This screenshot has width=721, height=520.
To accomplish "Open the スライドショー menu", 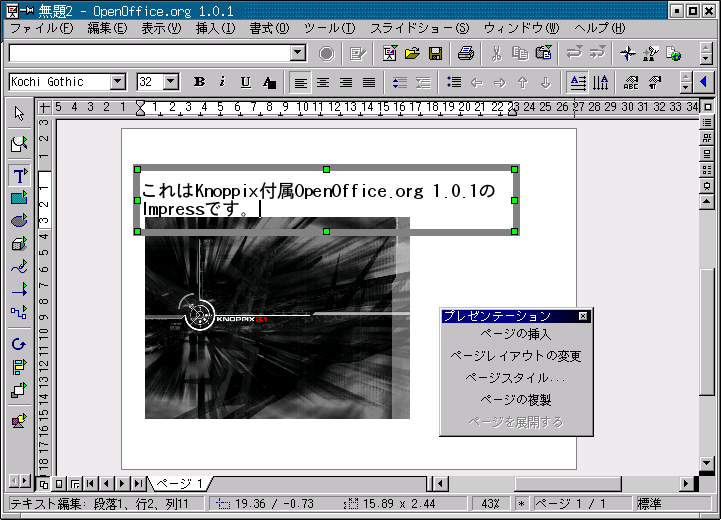I will (419, 29).
